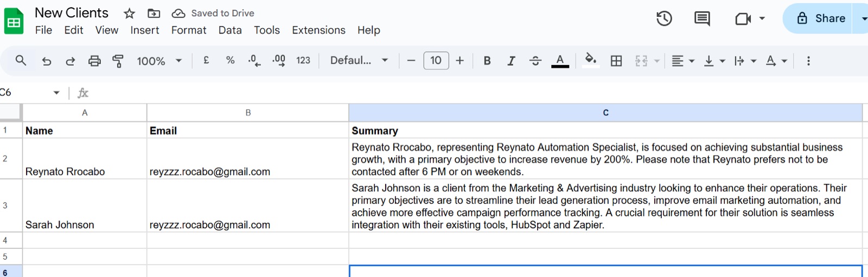The width and height of the screenshot is (868, 277).
Task: Select row 2 header
Action: pos(11,158)
